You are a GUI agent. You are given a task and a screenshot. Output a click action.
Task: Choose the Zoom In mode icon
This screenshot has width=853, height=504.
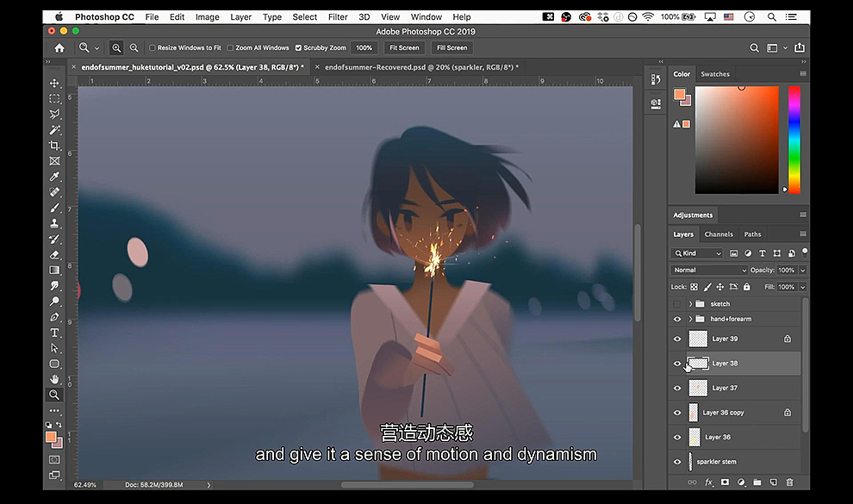pos(116,48)
